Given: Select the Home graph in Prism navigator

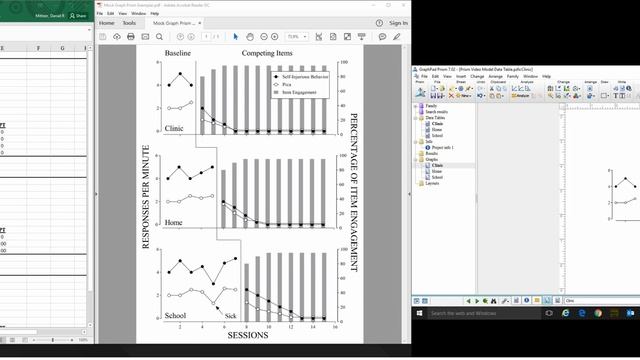Looking at the screenshot, I should 437,171.
